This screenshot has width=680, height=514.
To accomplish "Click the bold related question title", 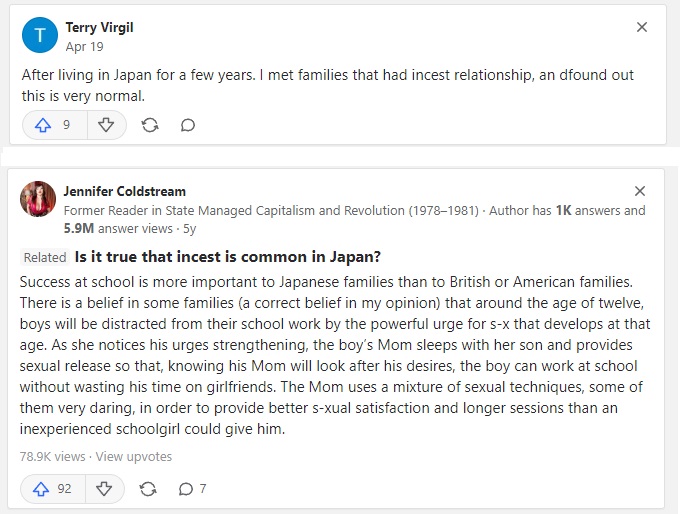I will [x=228, y=256].
